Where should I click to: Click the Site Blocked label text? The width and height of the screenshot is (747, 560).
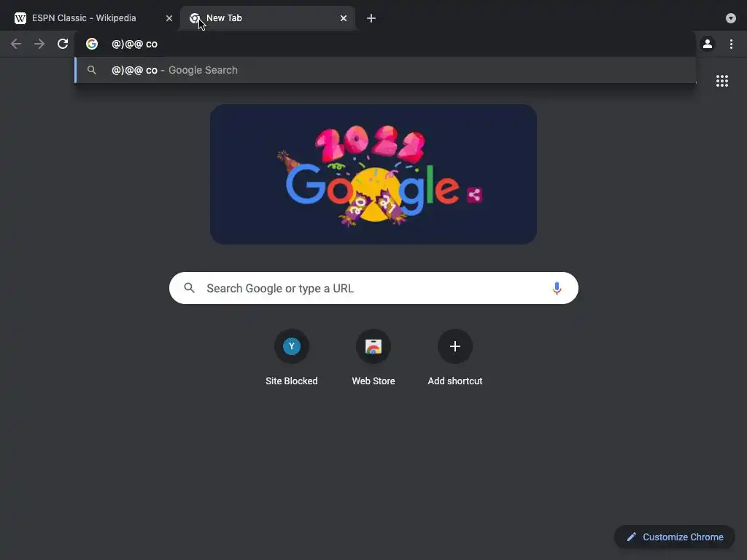pos(292,381)
